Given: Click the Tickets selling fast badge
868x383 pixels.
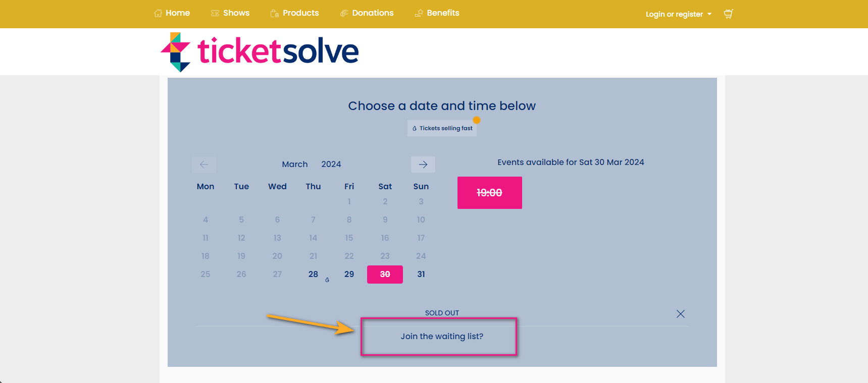Looking at the screenshot, I should click(442, 128).
